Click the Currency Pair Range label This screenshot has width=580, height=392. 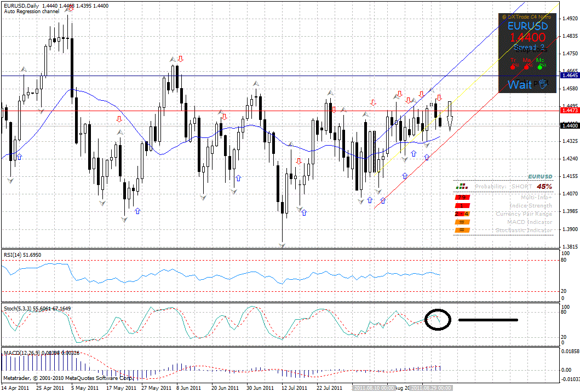point(524,214)
